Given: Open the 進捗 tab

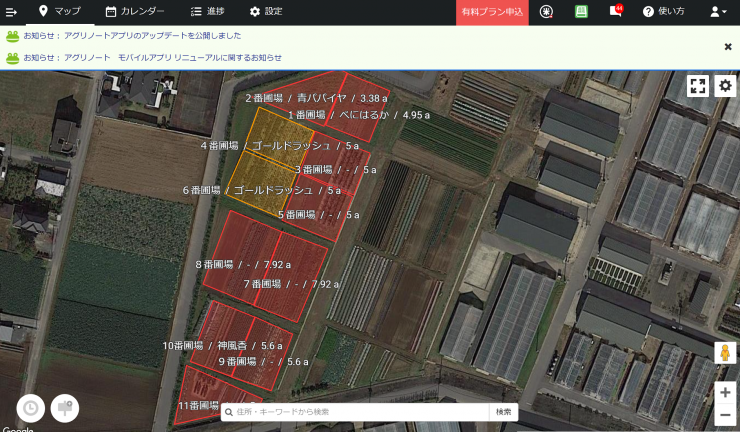Looking at the screenshot, I should pos(208,11).
